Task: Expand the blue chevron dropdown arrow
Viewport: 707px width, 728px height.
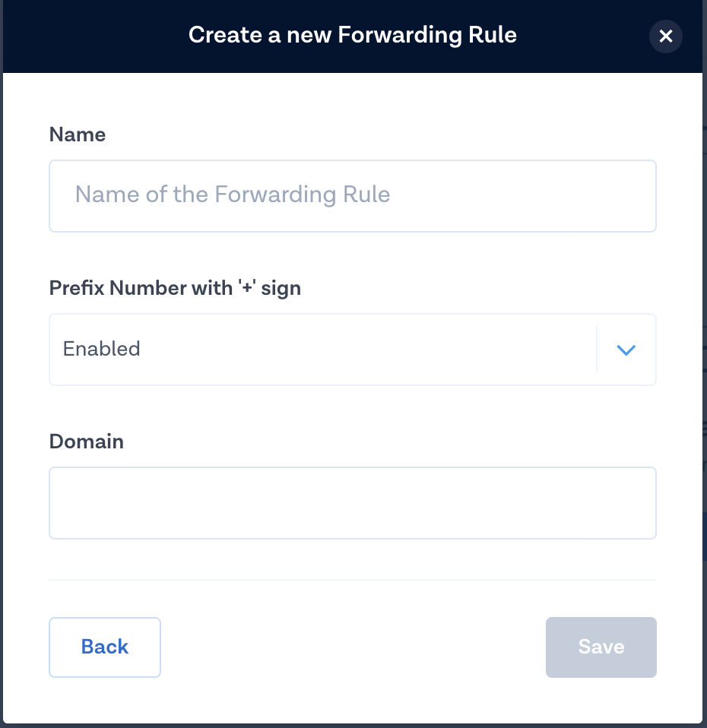Action: 626,350
